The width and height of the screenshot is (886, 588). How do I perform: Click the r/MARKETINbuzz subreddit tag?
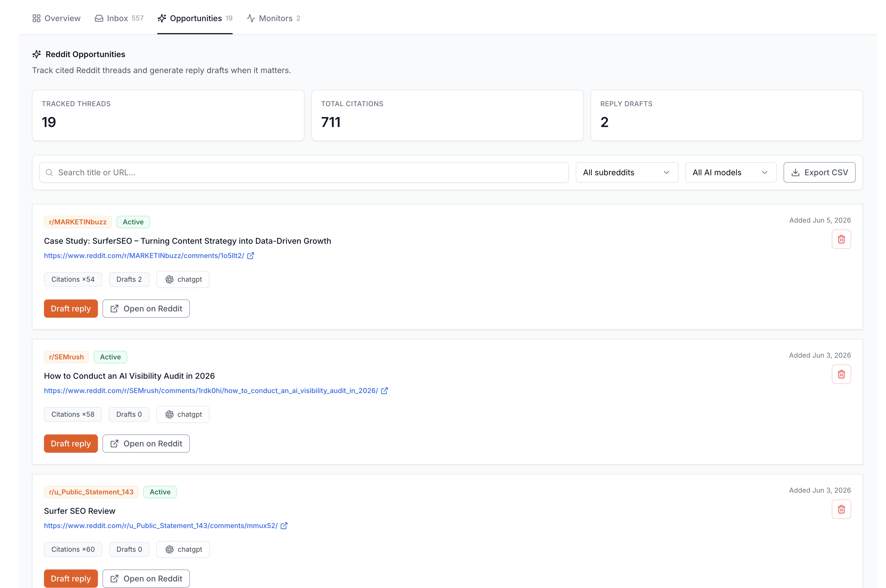coord(78,222)
